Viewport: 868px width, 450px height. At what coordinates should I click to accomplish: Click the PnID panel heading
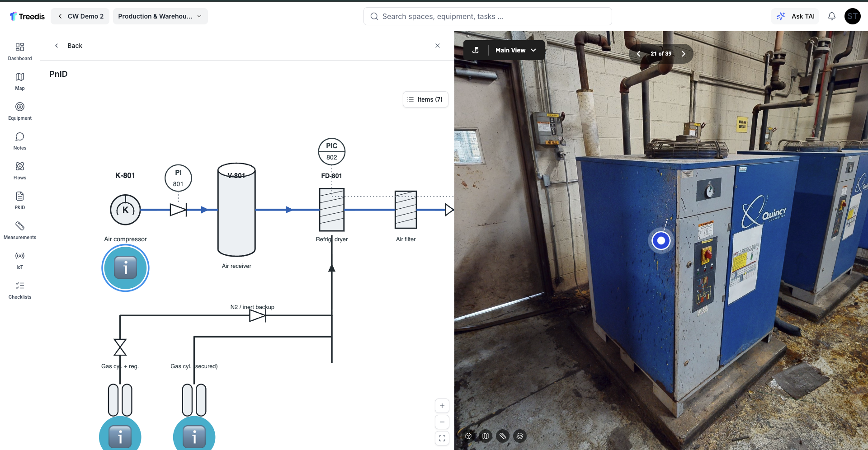[58, 74]
